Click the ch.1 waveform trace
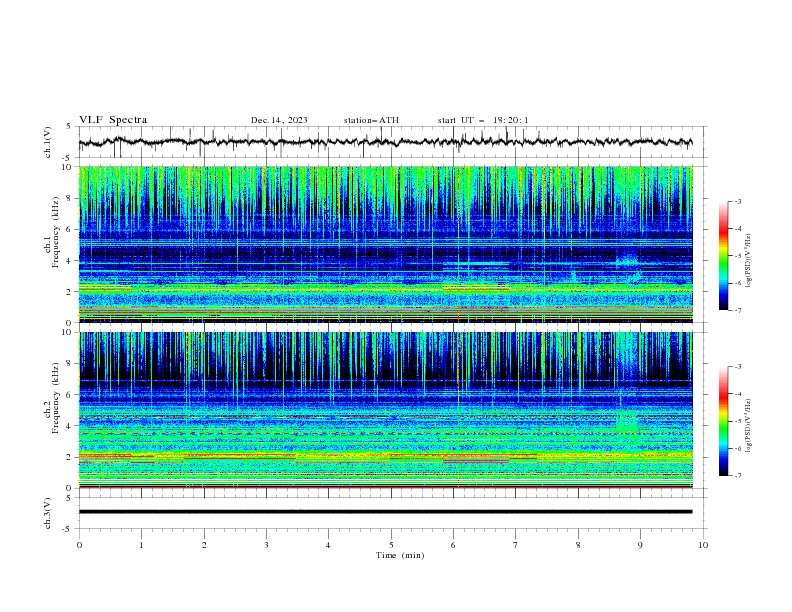This screenshot has height=612, width=792. pos(385,142)
